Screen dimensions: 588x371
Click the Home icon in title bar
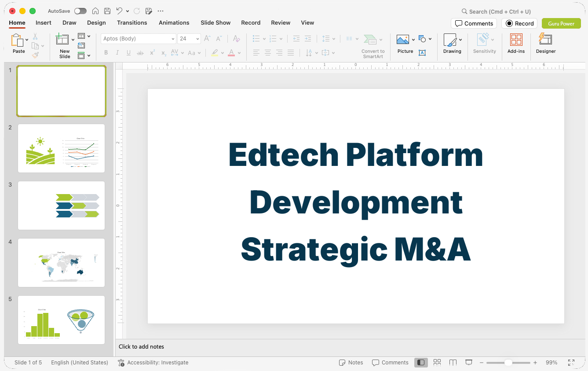pyautogui.click(x=95, y=11)
